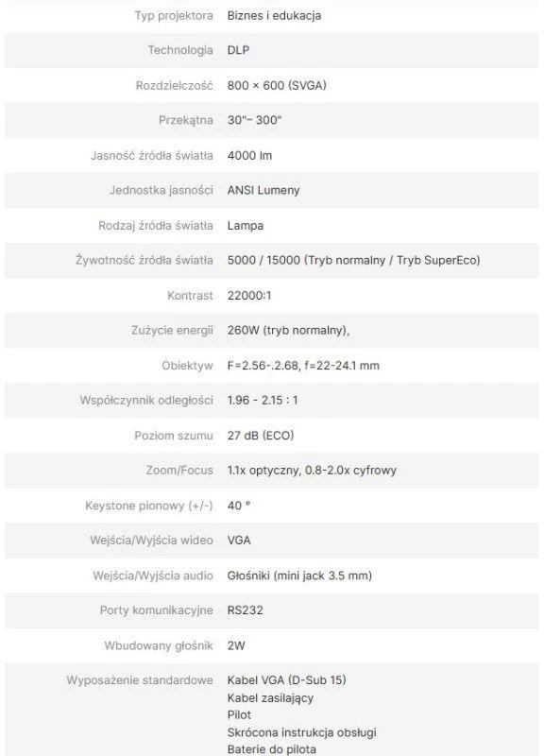Select the 'Keystone pionowy (+/-)' label
Screen dimensions: 544x756
click(149, 506)
